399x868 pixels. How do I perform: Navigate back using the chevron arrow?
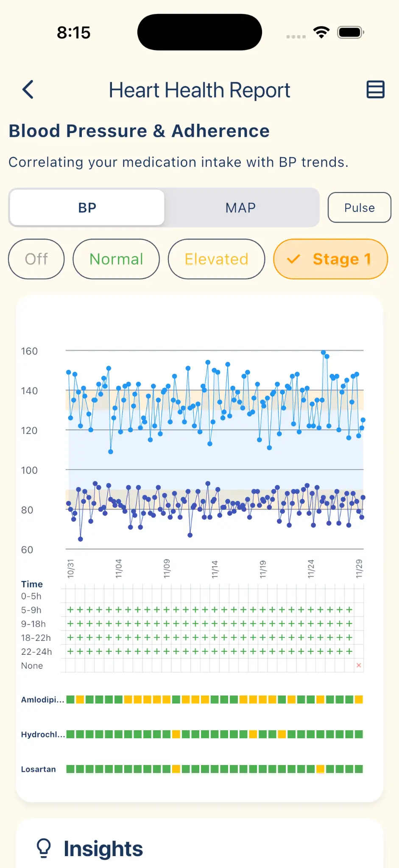pos(28,90)
